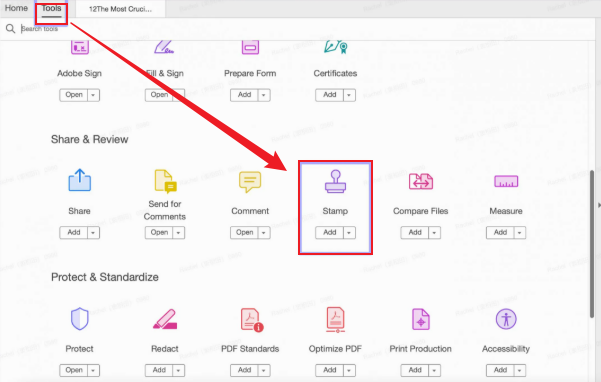The width and height of the screenshot is (601, 382).
Task: Select the Stamp tool icon
Action: coord(335,181)
